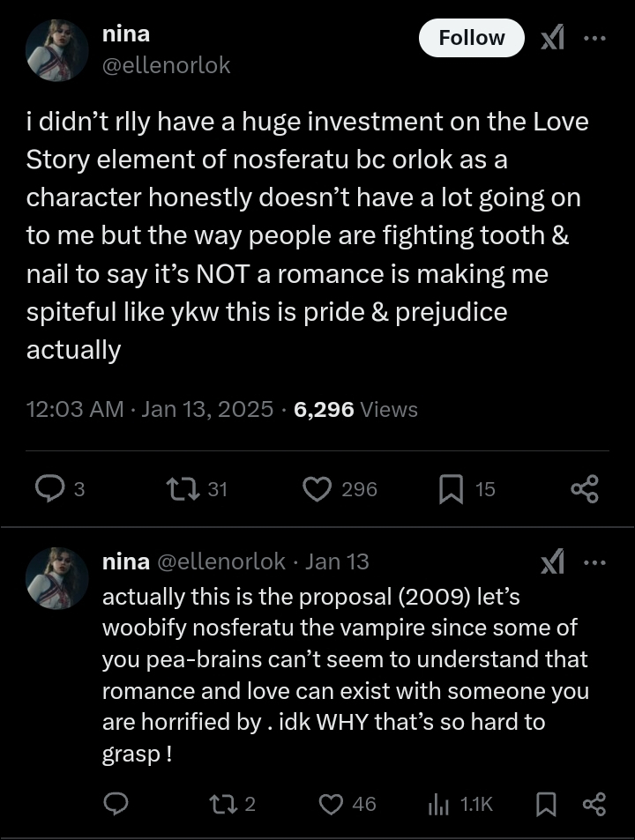The image size is (635, 840).
Task: Open Grok icon on the follow-up post
Action: 552,561
